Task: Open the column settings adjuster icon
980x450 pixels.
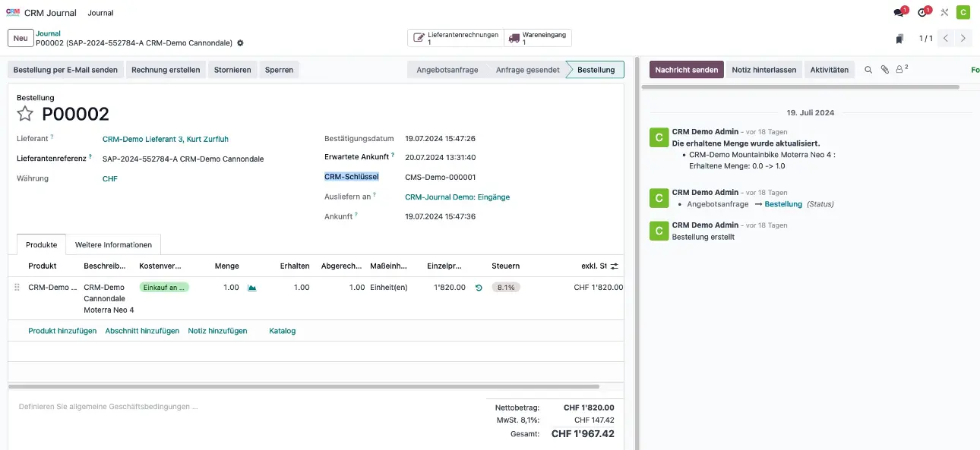Action: tap(615, 266)
